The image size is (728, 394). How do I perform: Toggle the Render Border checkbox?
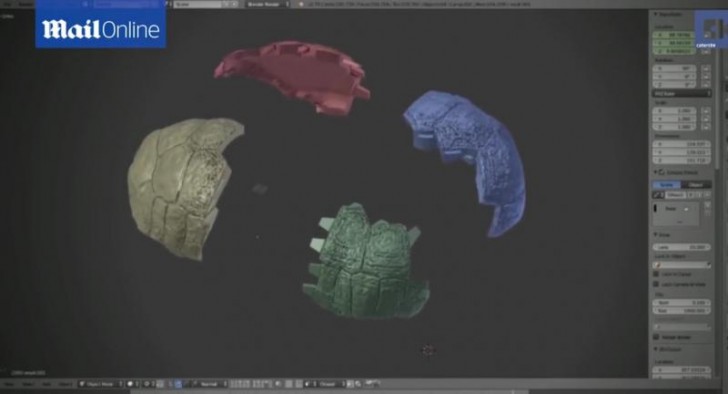pos(656,336)
